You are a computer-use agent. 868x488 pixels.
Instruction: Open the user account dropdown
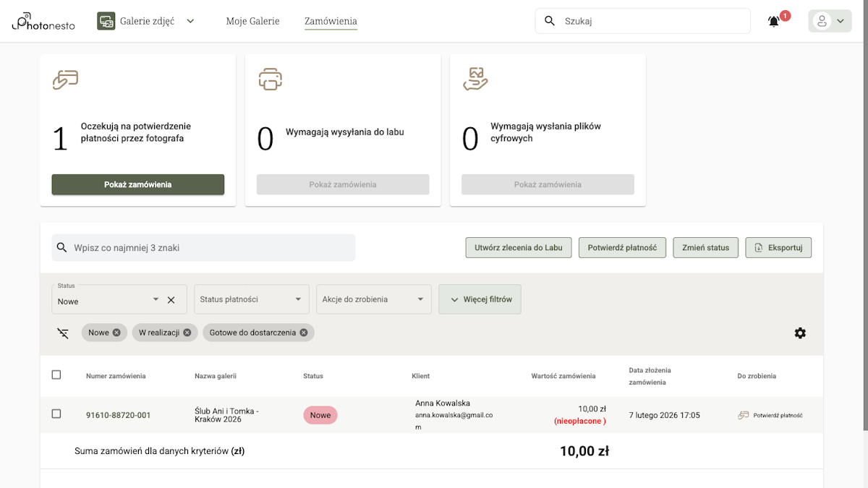click(830, 22)
